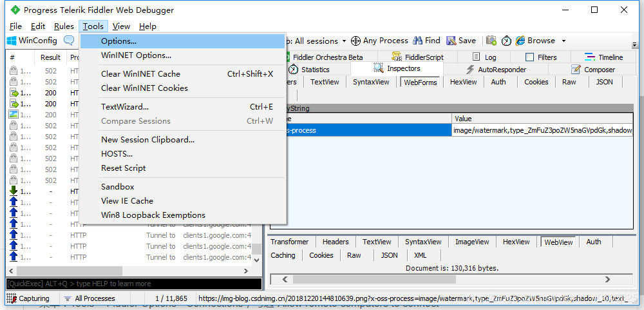
Task: Click session list horizontal scrollbar right arrow
Action: pos(246,271)
